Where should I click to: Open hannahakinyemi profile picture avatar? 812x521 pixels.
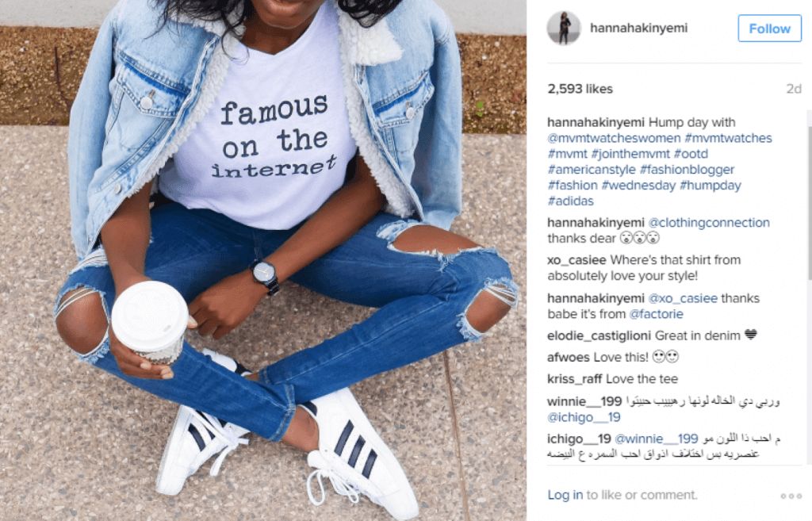564,28
